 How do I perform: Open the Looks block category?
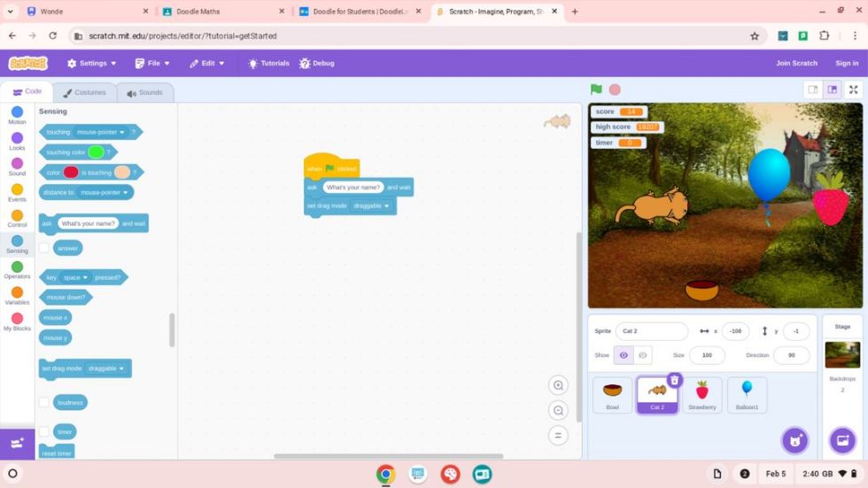point(17,141)
